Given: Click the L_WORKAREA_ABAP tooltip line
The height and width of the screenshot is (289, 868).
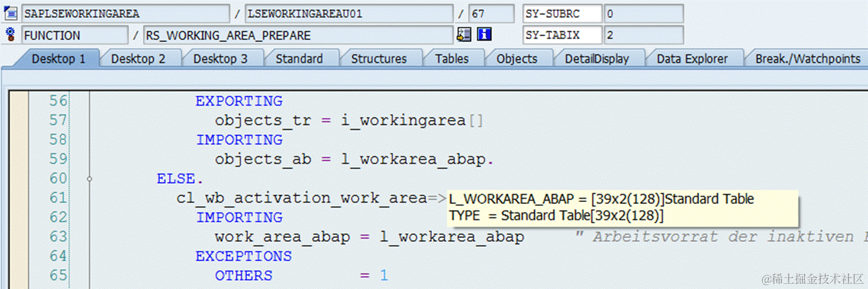Looking at the screenshot, I should click(x=602, y=199).
